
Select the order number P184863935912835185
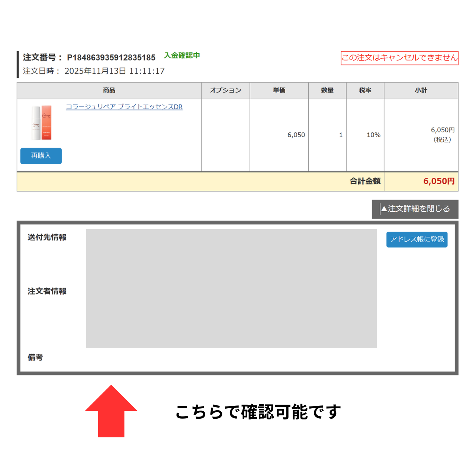111,57
